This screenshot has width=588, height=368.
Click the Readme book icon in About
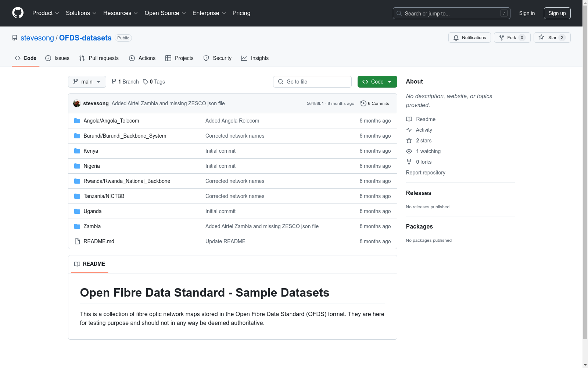coord(409,119)
